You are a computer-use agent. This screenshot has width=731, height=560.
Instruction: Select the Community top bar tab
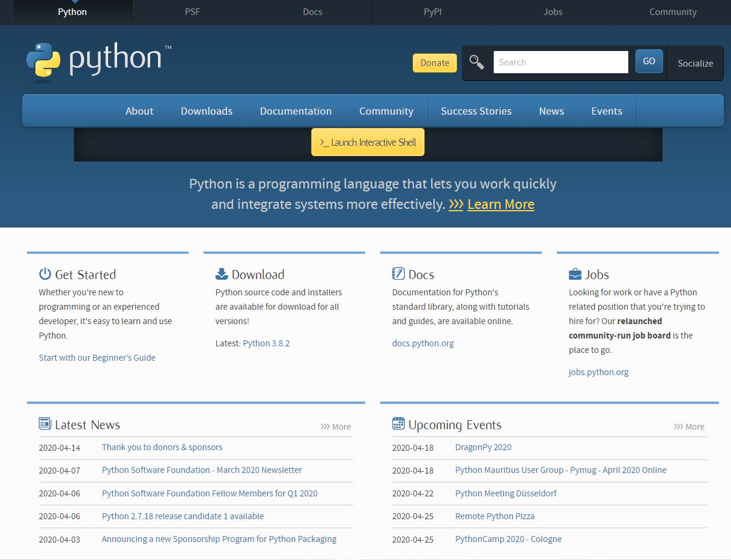pos(673,12)
